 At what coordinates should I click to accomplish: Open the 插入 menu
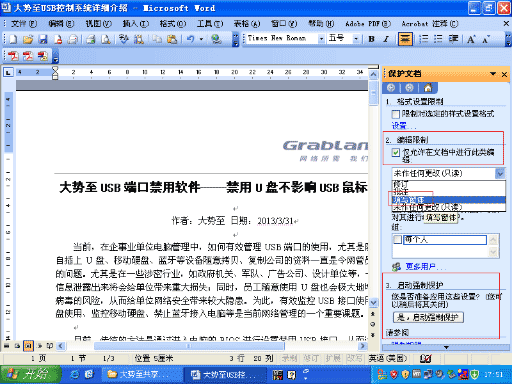(x=135, y=24)
